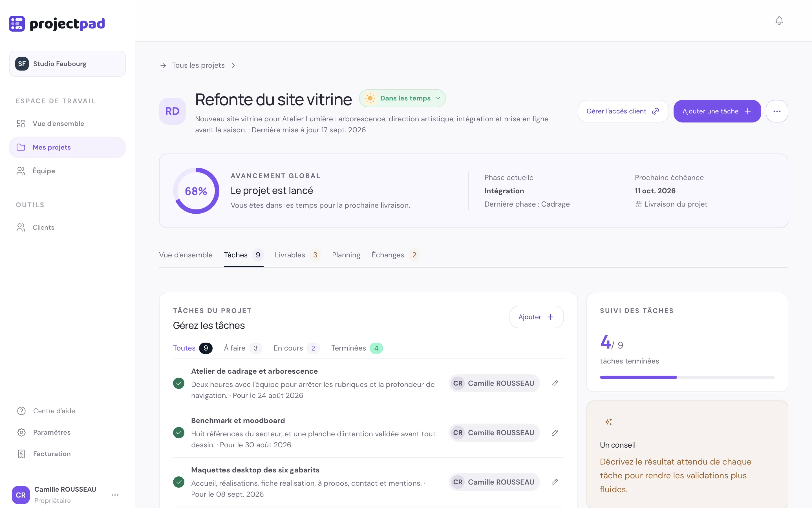Click the SF workspace avatar
The image size is (812, 508).
22,64
